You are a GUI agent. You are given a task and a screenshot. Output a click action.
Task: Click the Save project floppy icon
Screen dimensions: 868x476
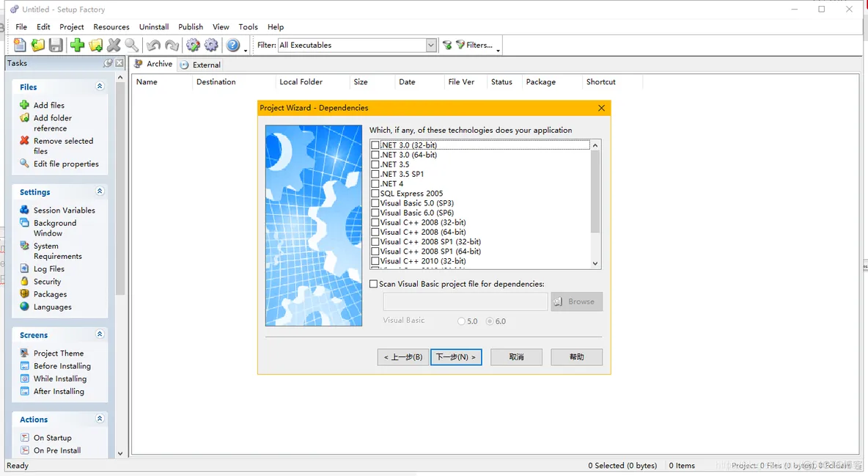[x=56, y=45]
